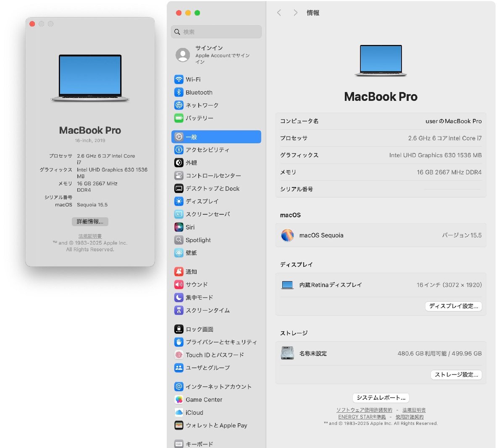Click the メモリ value 16 GB 2667 MHz DDR4
Viewport: 504px width, 448px height.
click(449, 172)
